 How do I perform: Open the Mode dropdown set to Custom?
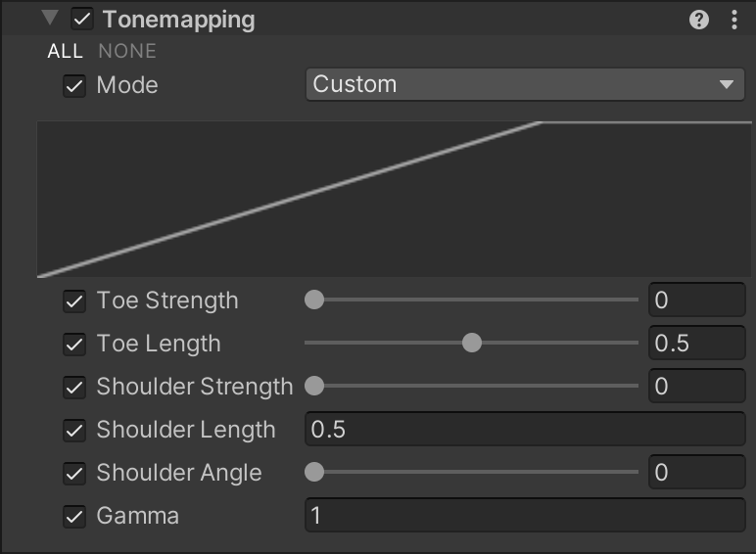[511, 84]
